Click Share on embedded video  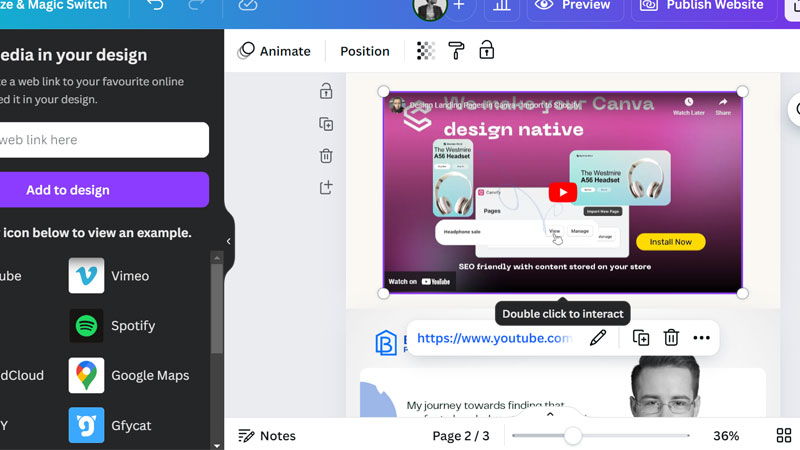pos(723,106)
